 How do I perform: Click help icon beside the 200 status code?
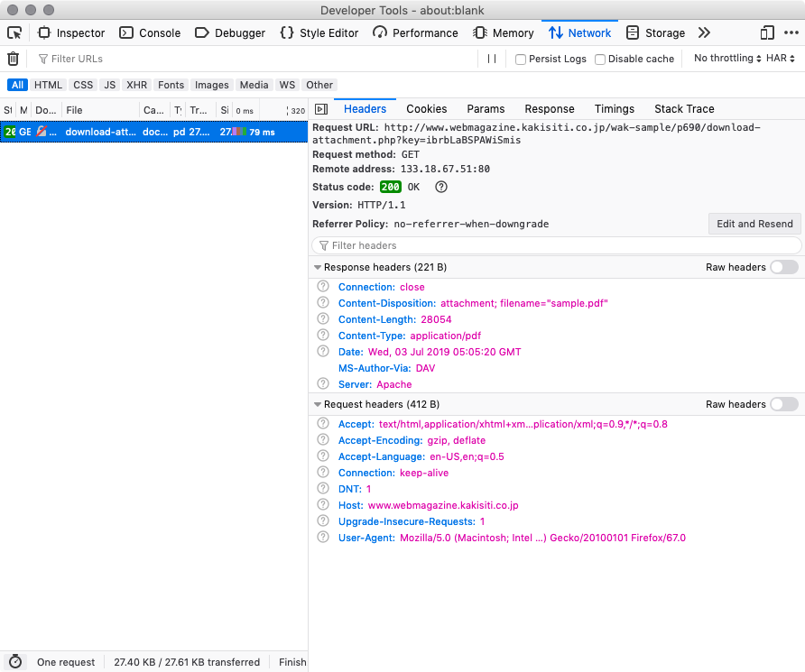tap(441, 187)
